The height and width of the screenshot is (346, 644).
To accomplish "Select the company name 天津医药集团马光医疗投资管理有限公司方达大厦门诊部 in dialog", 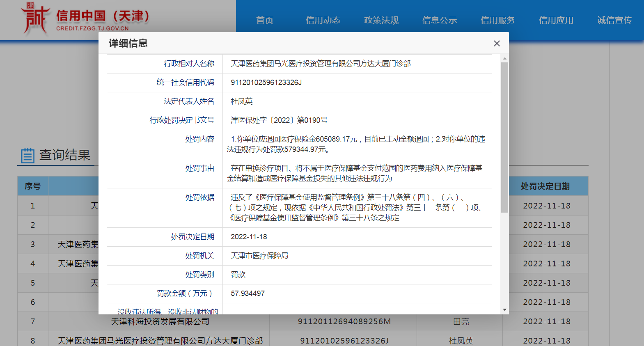I will click(321, 64).
